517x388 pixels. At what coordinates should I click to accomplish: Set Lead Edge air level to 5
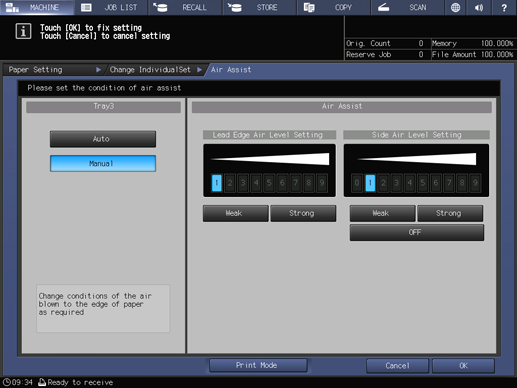pyautogui.click(x=269, y=183)
